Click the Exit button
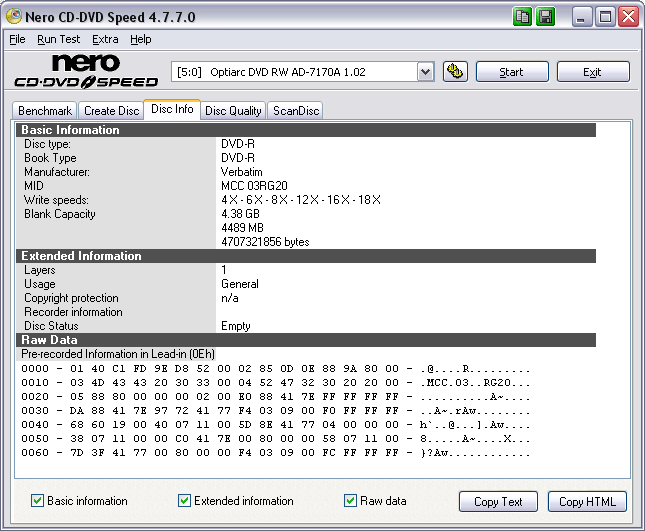This screenshot has height=531, width=645. tap(593, 72)
